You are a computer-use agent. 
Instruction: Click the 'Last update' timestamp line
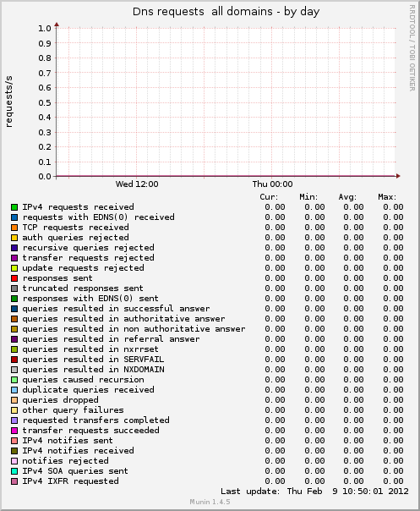[x=314, y=492]
